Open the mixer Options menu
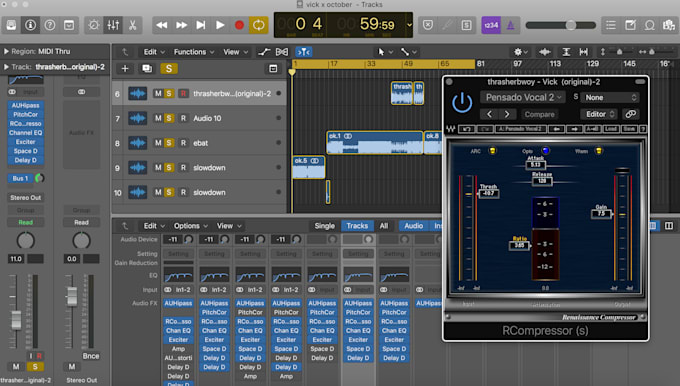The image size is (680, 386). pos(190,226)
